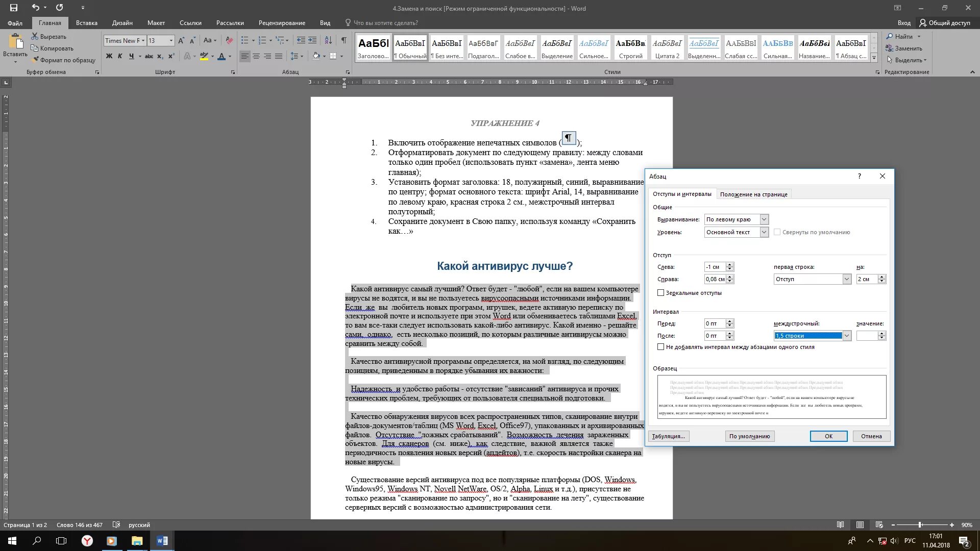Open Word from the Windows taskbar
The image size is (980, 551).
(162, 541)
